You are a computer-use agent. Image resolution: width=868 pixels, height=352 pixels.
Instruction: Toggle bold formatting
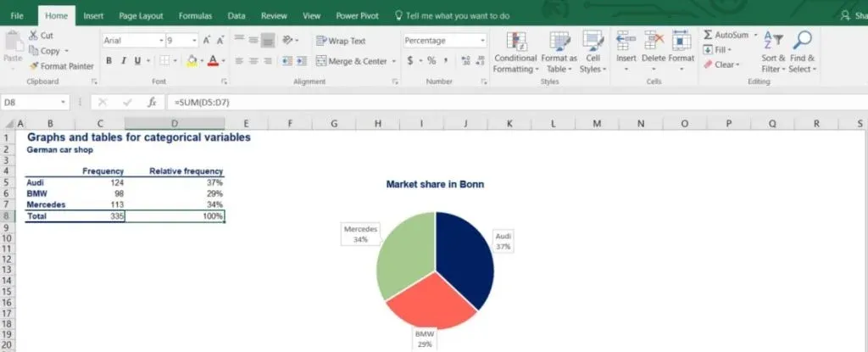tap(109, 61)
